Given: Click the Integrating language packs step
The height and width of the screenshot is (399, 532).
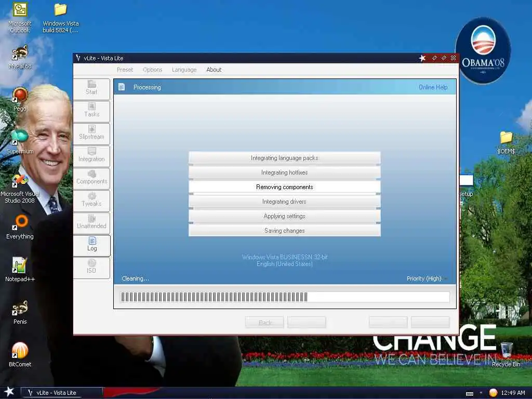Looking at the screenshot, I should click(284, 158).
